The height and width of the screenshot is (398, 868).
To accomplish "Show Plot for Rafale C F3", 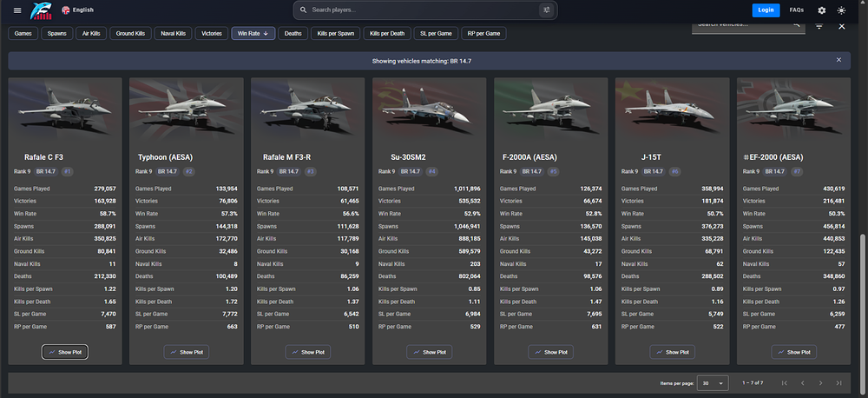I will 65,352.
